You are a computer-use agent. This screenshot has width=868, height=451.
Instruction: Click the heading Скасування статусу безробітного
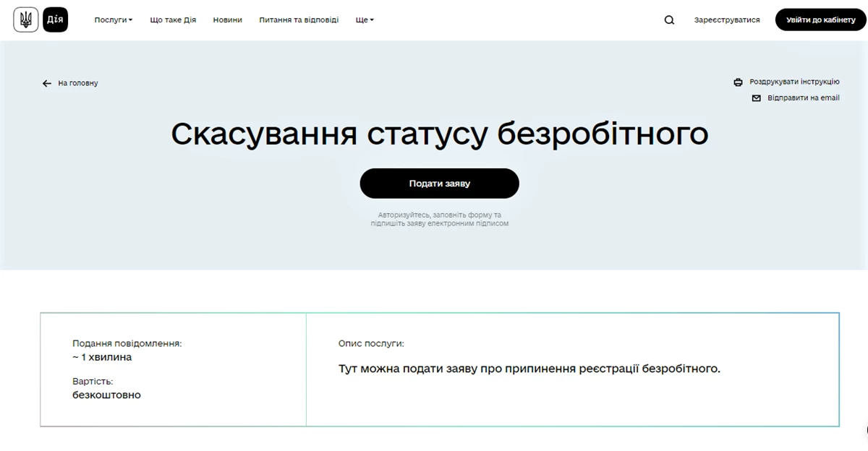click(x=440, y=134)
